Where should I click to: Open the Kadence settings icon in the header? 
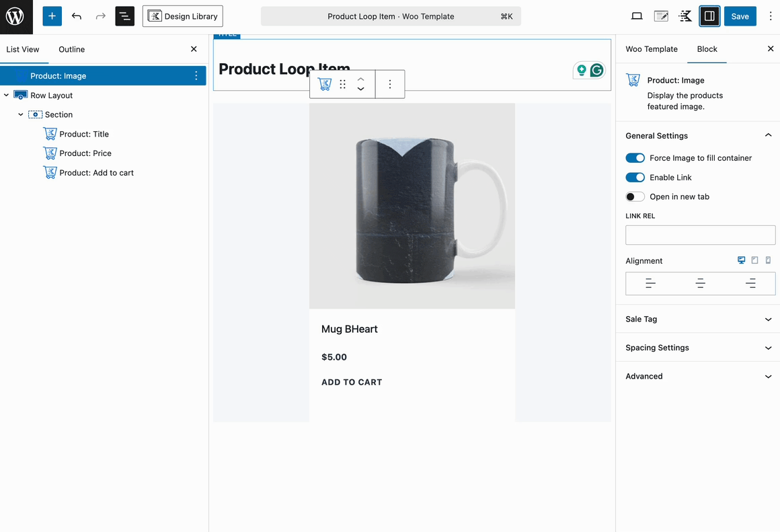(685, 16)
